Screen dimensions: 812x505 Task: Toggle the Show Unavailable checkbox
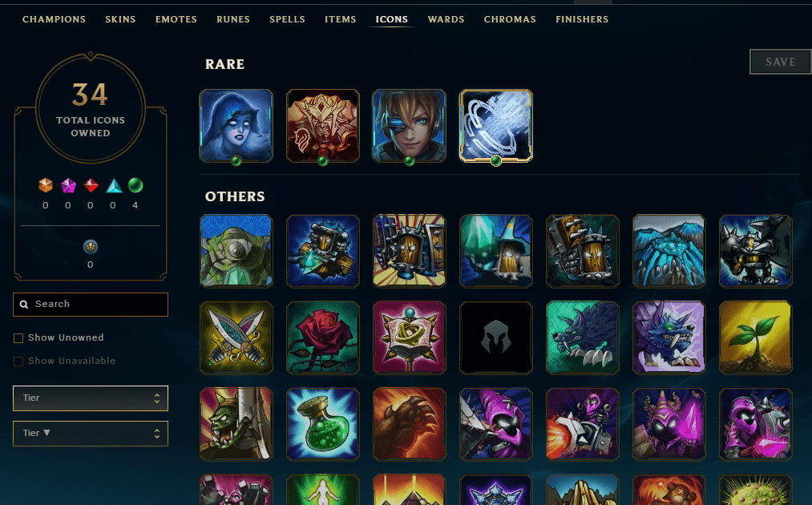tap(18, 362)
